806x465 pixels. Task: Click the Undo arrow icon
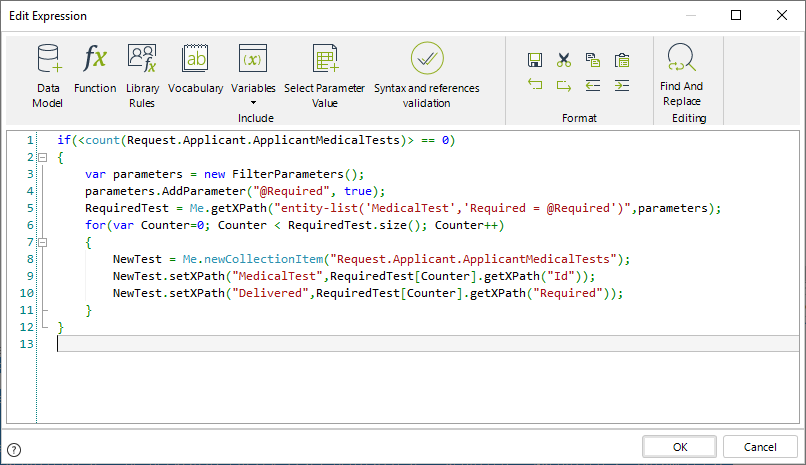coord(535,86)
